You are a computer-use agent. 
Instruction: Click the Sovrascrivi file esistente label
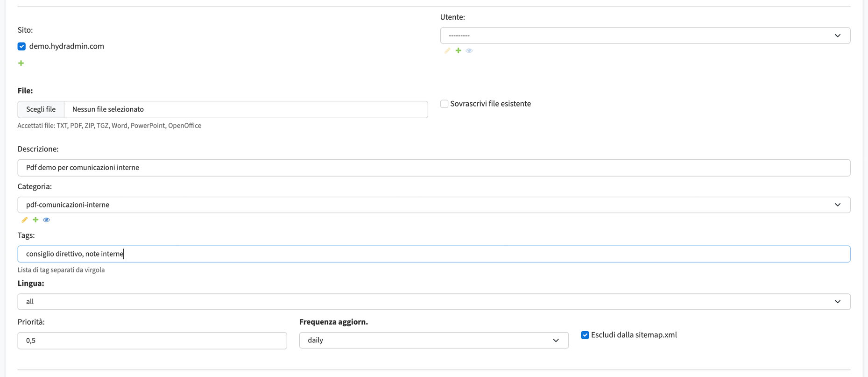pos(490,104)
